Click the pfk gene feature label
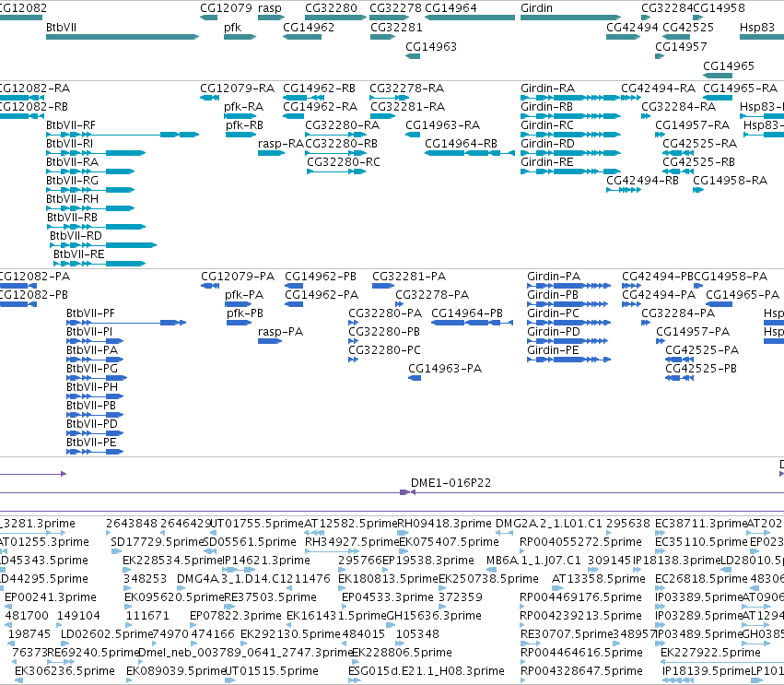Screen dimensions: 784x685 232,27
